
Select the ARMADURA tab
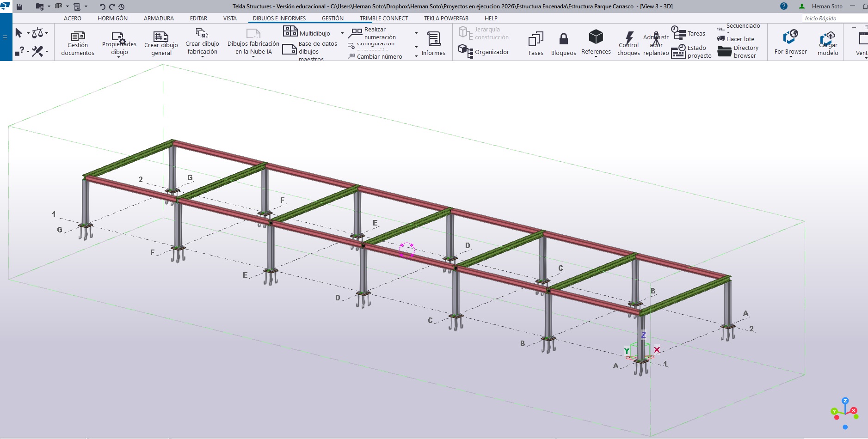coord(159,18)
